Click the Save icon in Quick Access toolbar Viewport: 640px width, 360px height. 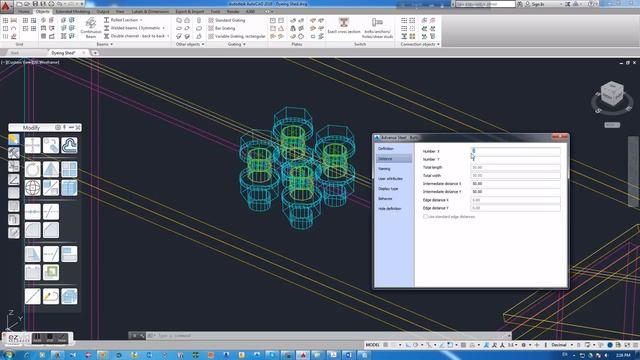coord(36,4)
